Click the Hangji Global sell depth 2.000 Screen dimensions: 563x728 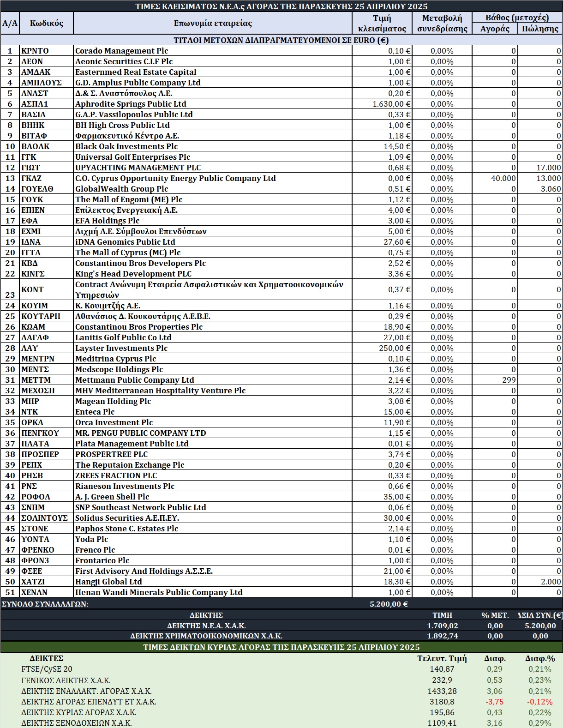coord(540,582)
